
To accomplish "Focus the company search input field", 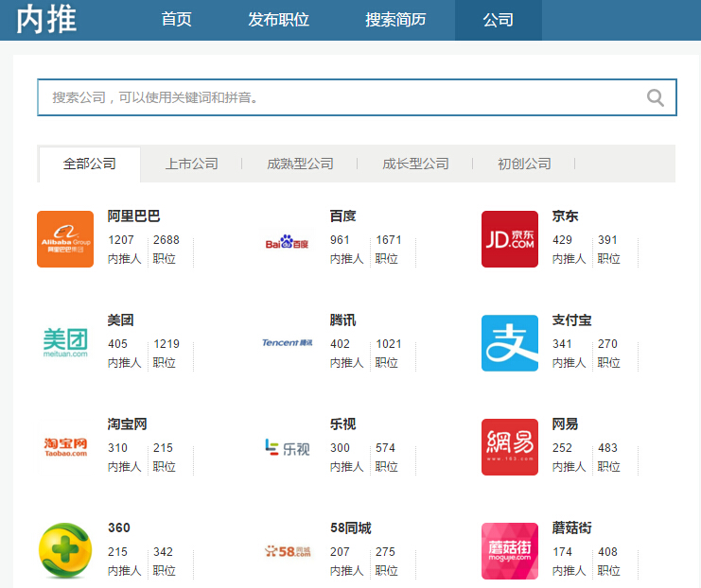I will (357, 97).
